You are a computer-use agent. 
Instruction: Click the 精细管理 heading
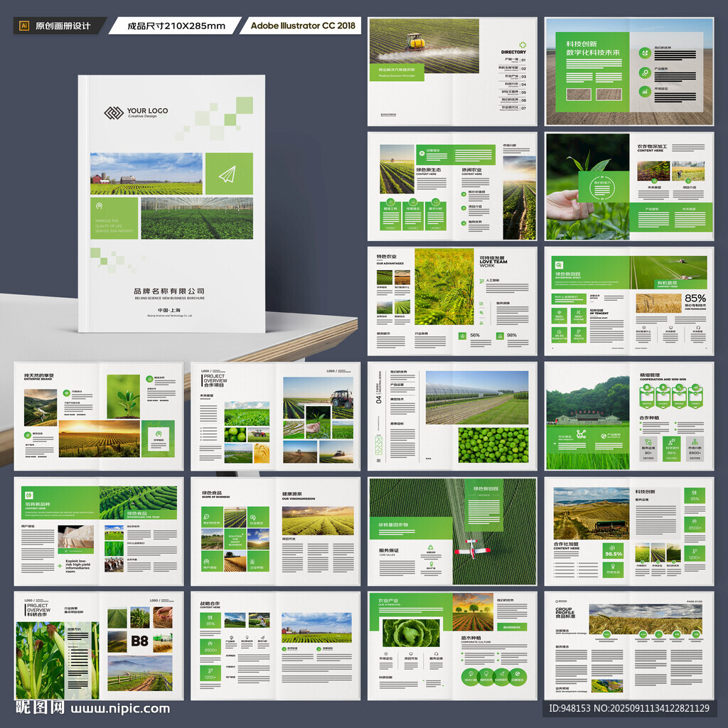[x=650, y=375]
